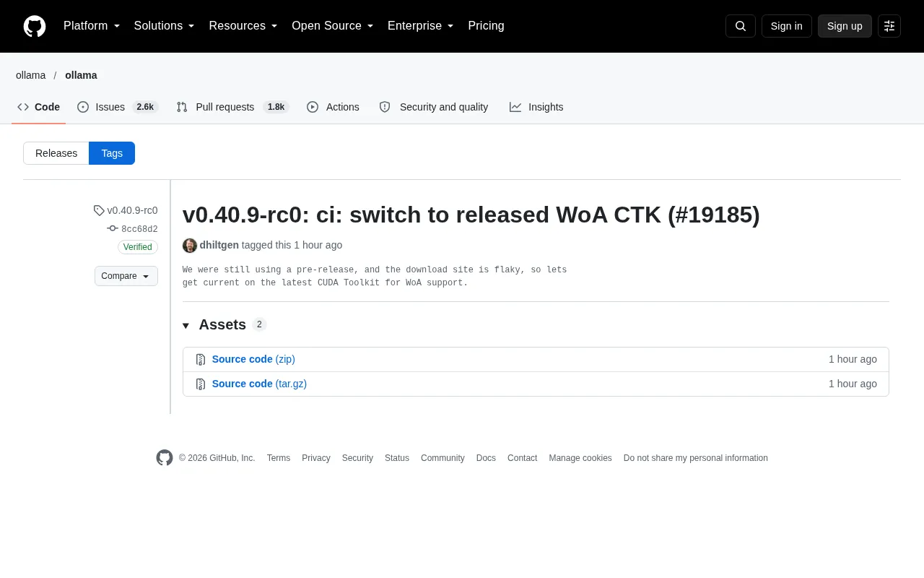
Task: Open the footer Docs link
Action: pos(486,458)
